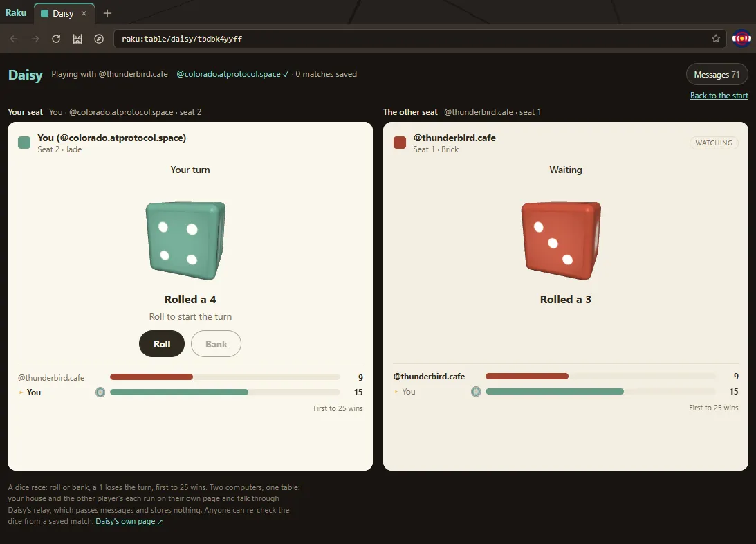Click the Daisy heading logo

[x=26, y=75]
